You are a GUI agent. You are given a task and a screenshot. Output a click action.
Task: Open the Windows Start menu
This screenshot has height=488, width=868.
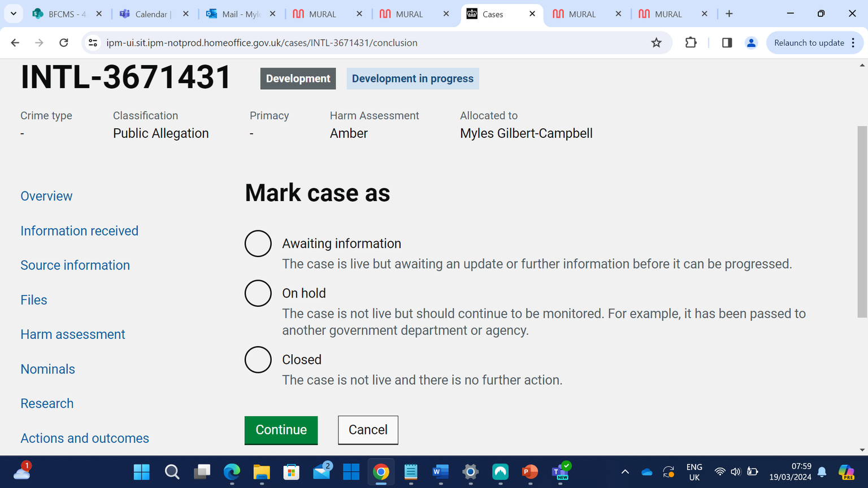pyautogui.click(x=141, y=472)
